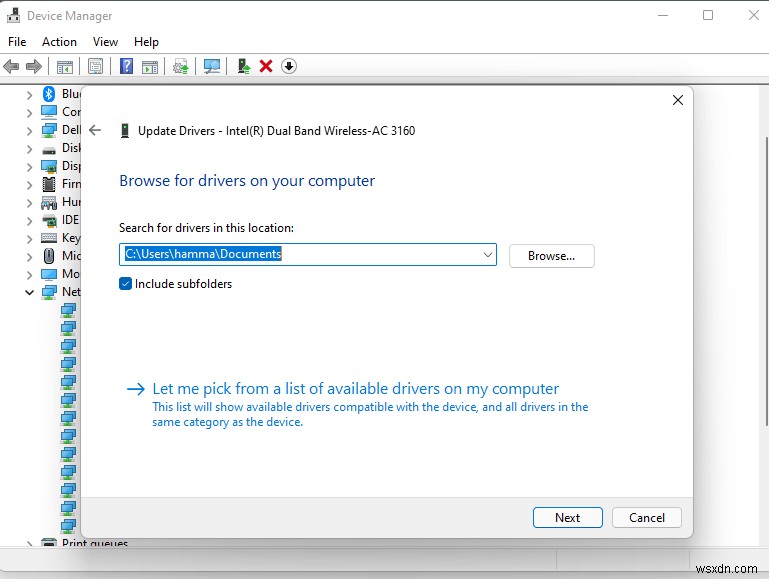Click the Cancel button

647,518
